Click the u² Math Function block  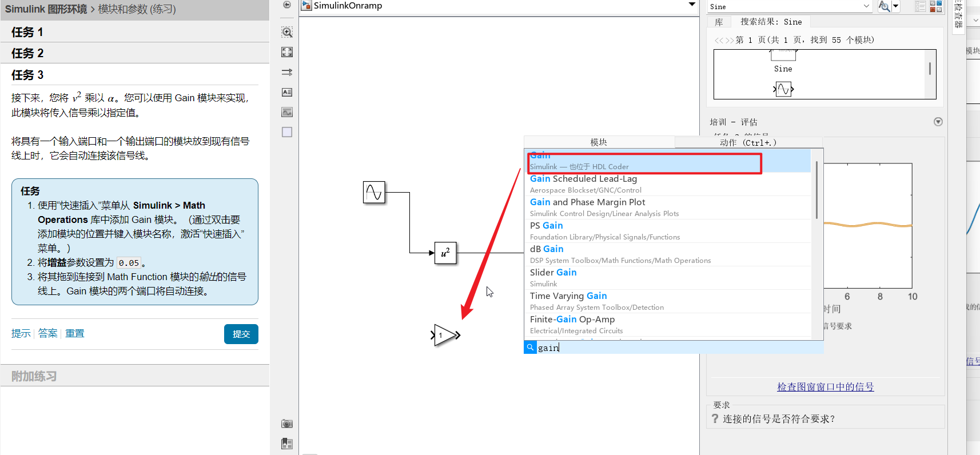(x=445, y=253)
